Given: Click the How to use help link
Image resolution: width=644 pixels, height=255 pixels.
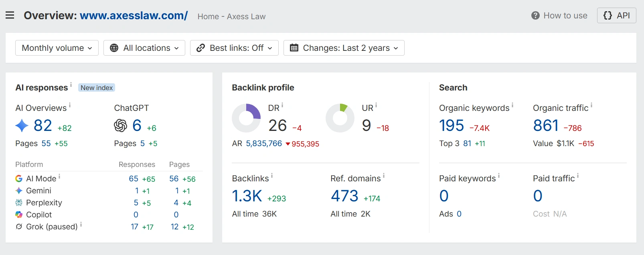Looking at the screenshot, I should pyautogui.click(x=559, y=16).
